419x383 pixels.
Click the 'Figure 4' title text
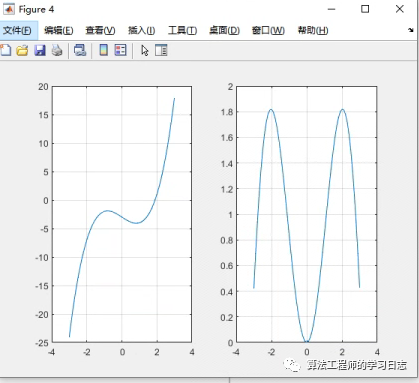[36, 9]
